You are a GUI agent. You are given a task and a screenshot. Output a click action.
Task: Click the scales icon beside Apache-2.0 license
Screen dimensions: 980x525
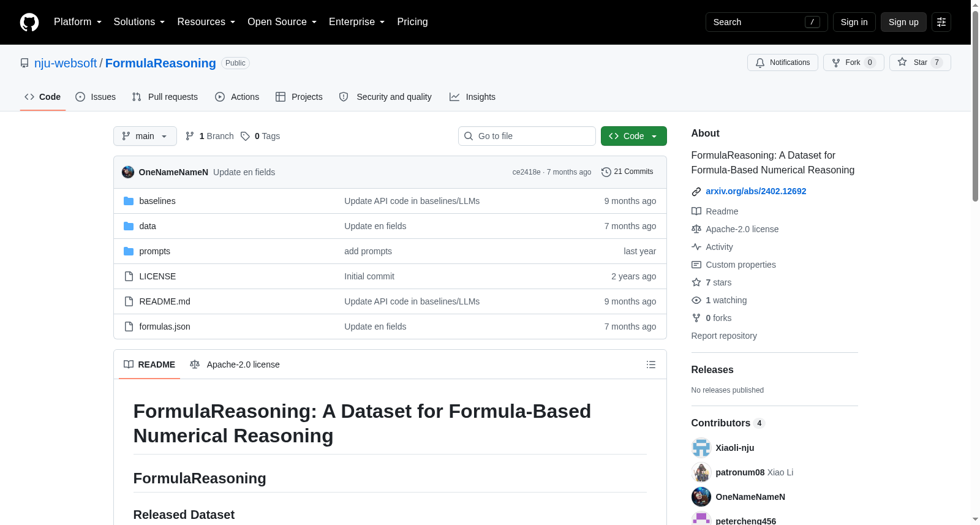coord(696,229)
